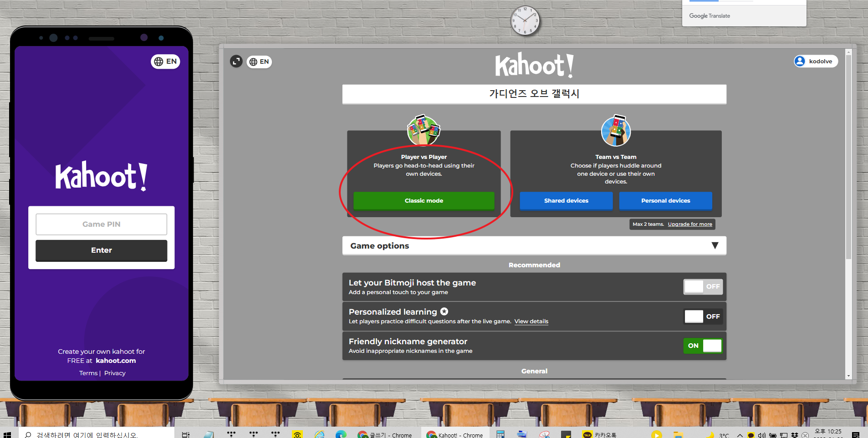Open the Terms link on the phone

pos(88,373)
